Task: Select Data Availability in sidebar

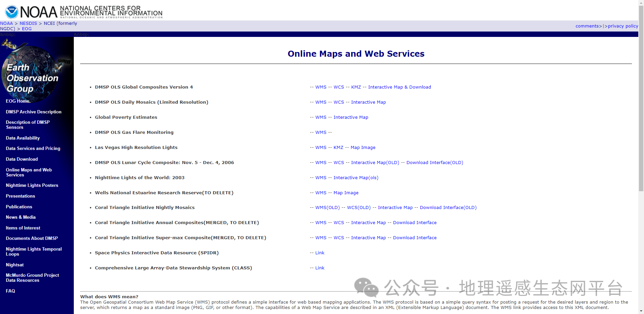Action: pyautogui.click(x=22, y=138)
